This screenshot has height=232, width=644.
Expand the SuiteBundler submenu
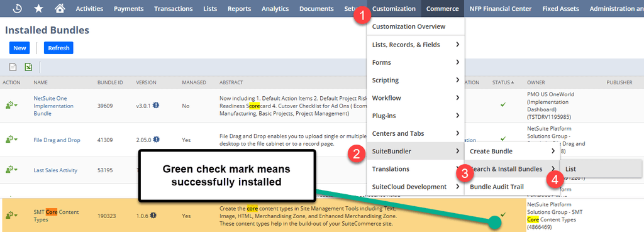coord(416,151)
